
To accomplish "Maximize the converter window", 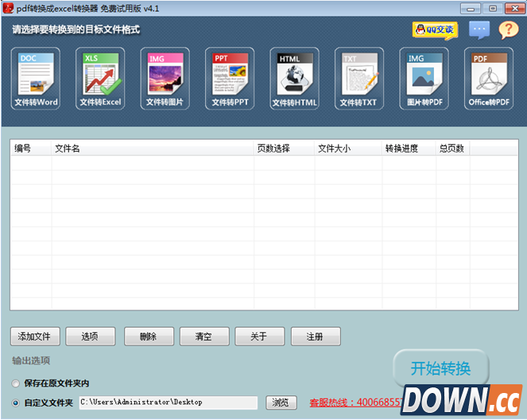I will coord(492,9).
